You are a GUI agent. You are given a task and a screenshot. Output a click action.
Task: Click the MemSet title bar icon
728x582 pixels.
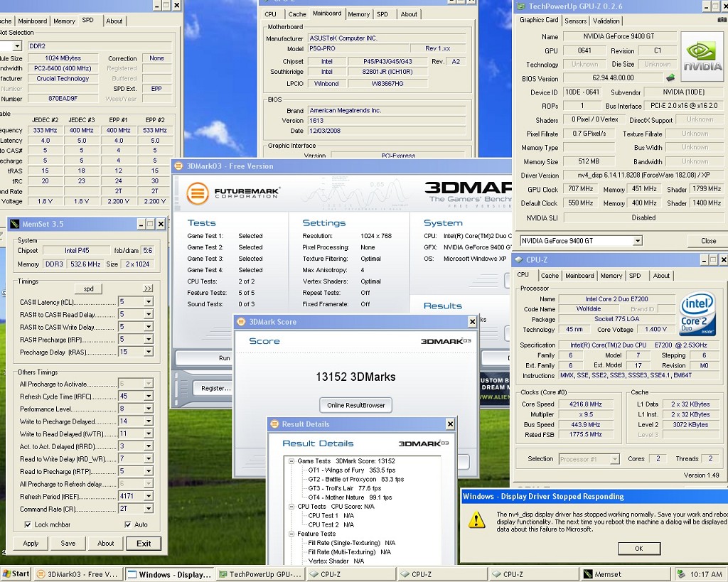point(14,224)
